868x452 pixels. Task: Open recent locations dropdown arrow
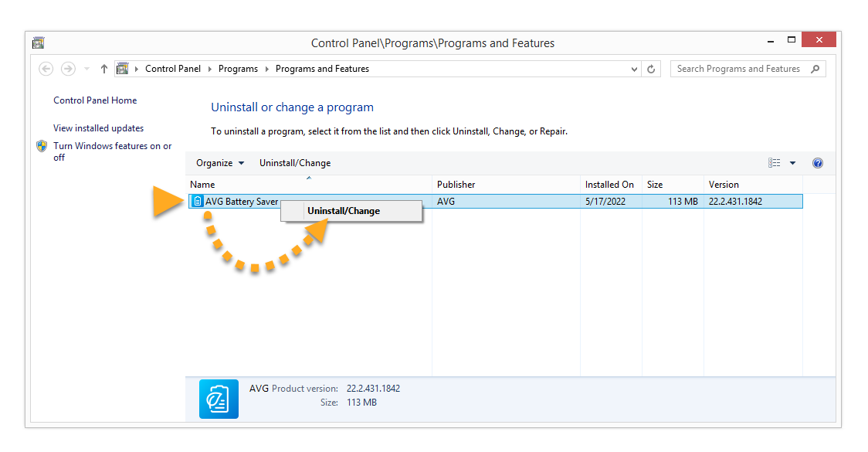pyautogui.click(x=86, y=69)
